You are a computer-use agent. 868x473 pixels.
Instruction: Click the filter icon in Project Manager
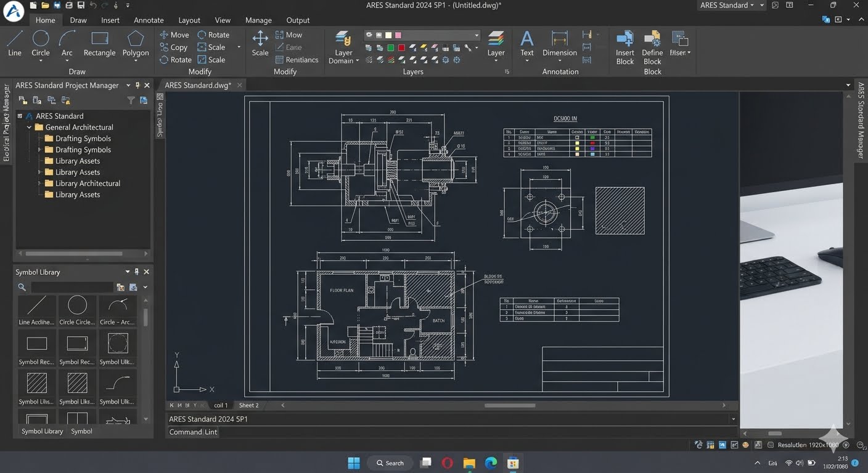131,100
